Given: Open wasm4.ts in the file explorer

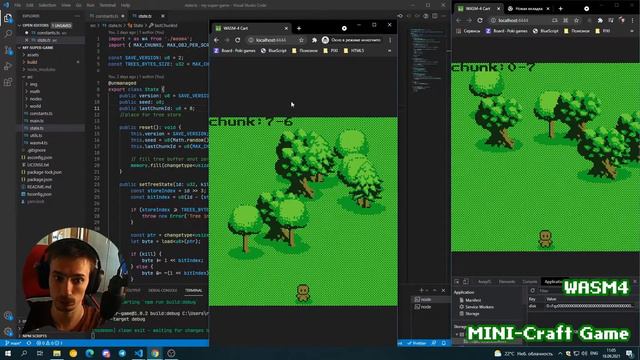Looking at the screenshot, I should coord(38,143).
